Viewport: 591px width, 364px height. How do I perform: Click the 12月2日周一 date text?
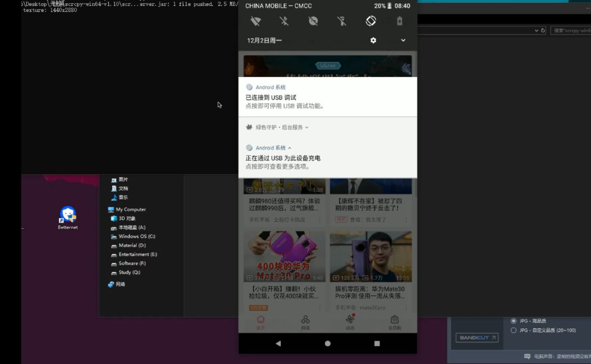[x=265, y=40]
